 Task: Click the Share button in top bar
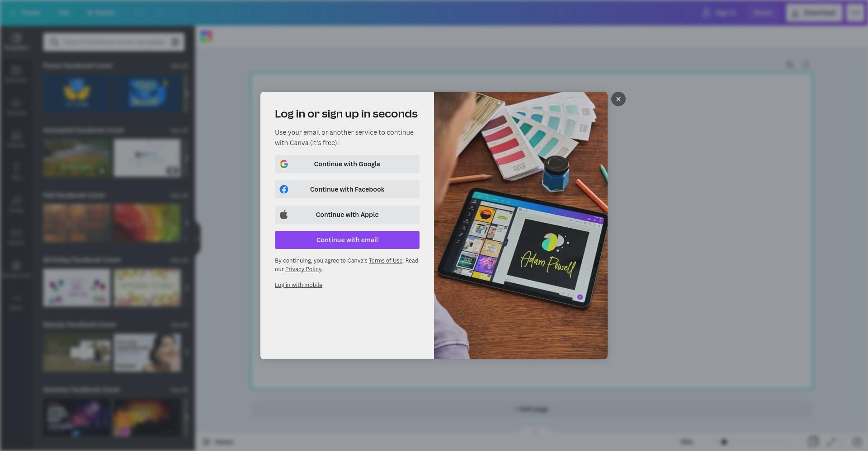tap(763, 13)
